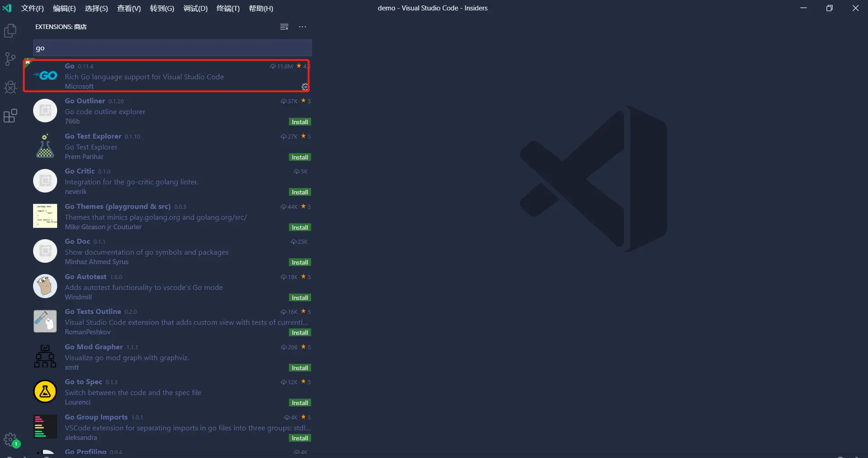Click the Go Themes extension thumbnail
This screenshot has height=458, width=868.
pos(45,216)
